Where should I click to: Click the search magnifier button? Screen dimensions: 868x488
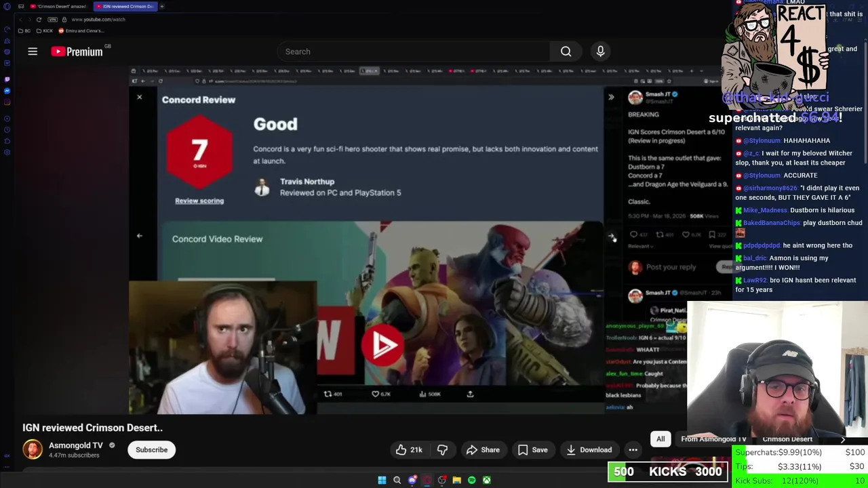coord(566,52)
